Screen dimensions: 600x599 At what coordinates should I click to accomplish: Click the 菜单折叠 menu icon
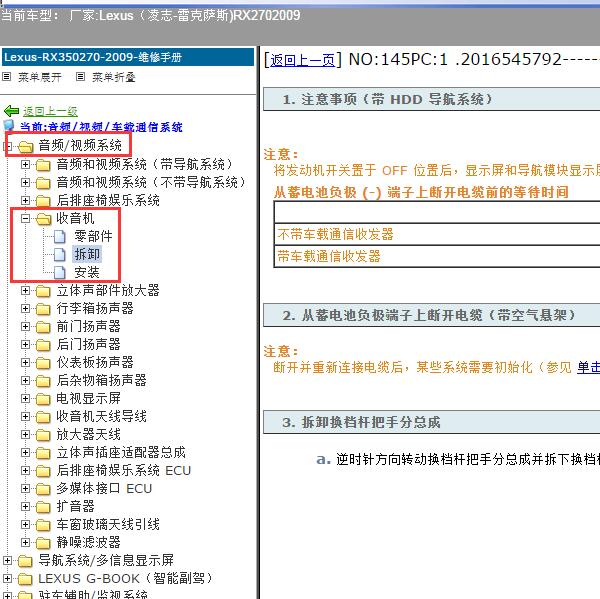tap(80, 77)
